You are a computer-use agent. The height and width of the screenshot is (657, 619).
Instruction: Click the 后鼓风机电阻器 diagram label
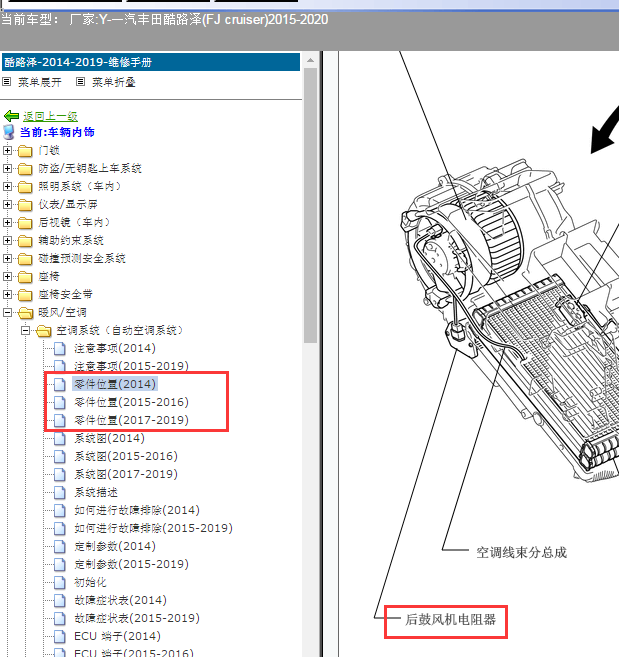coord(451,620)
